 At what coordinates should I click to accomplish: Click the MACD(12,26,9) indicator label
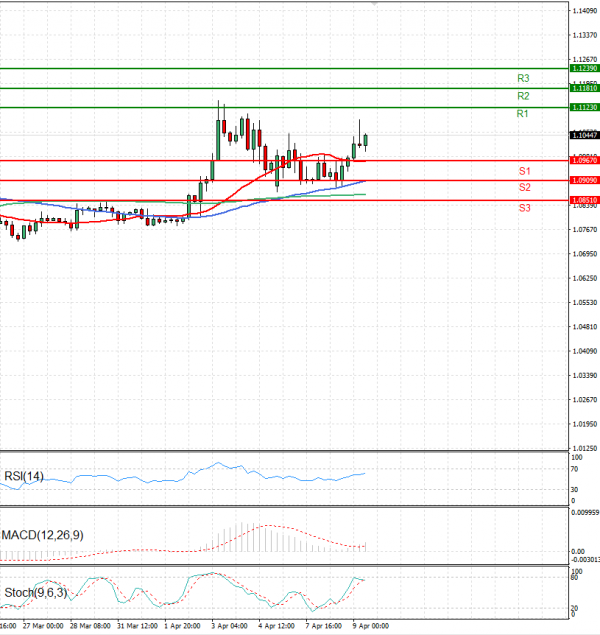tap(42, 535)
